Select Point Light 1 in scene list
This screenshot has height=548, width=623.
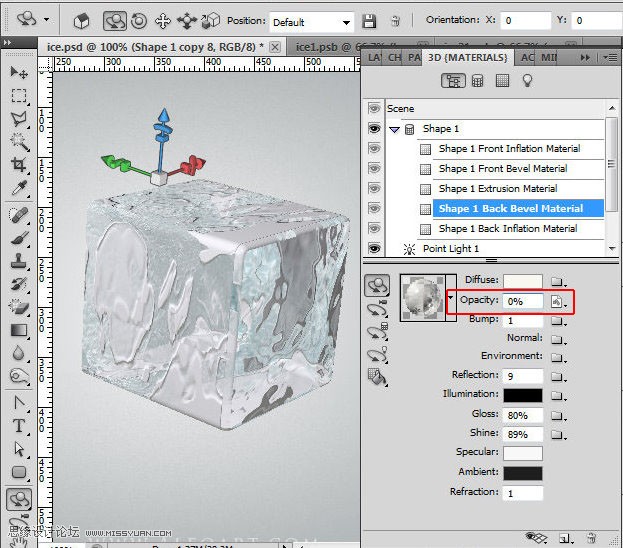point(451,249)
